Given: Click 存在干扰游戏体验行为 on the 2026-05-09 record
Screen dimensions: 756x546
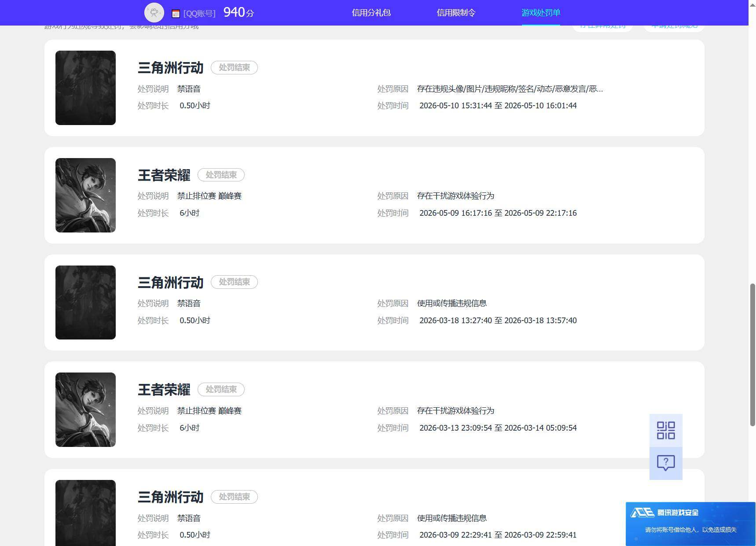Looking at the screenshot, I should [455, 196].
